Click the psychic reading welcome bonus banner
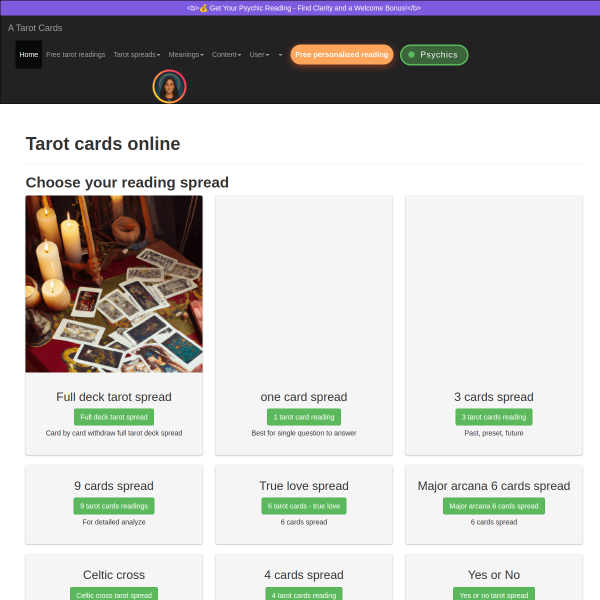Viewport: 600px width, 600px height. (304, 8)
